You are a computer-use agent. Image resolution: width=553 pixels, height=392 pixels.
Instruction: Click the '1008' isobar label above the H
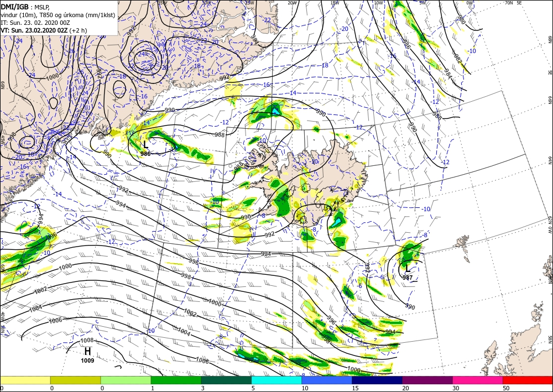[87, 340]
